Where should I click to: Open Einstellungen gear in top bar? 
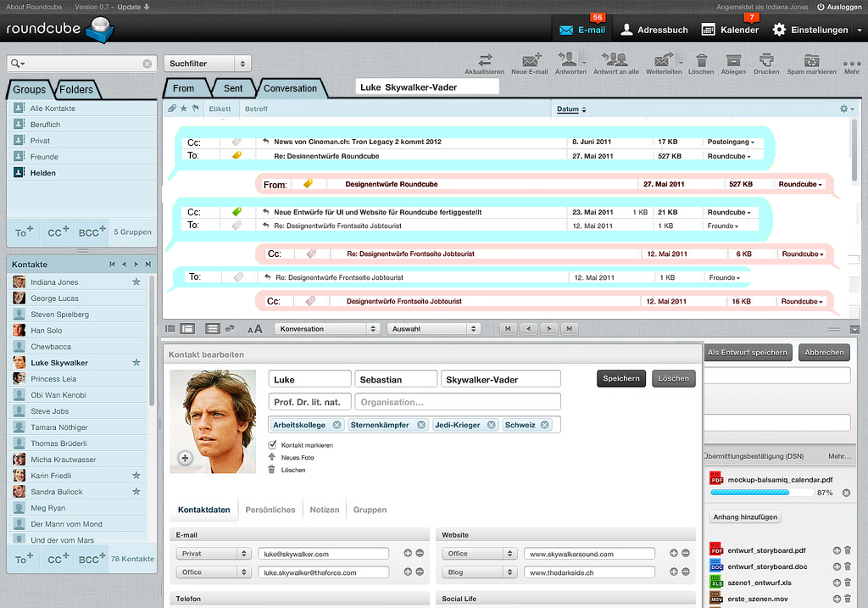[x=779, y=30]
